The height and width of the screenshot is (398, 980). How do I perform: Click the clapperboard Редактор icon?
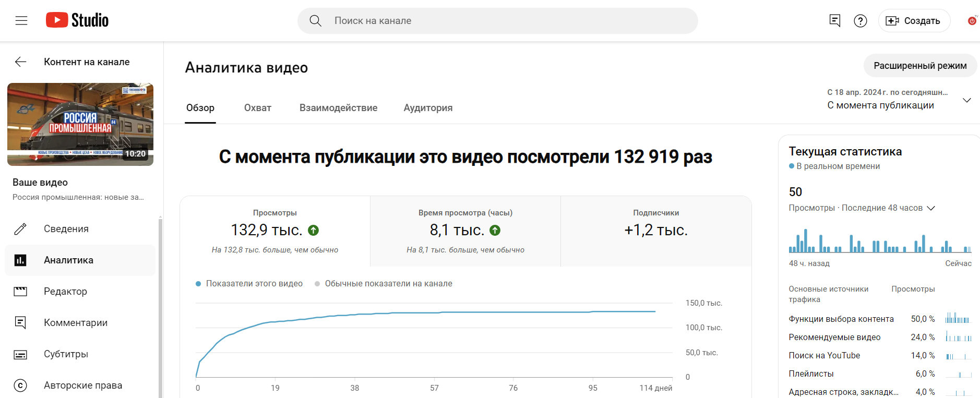(x=20, y=292)
